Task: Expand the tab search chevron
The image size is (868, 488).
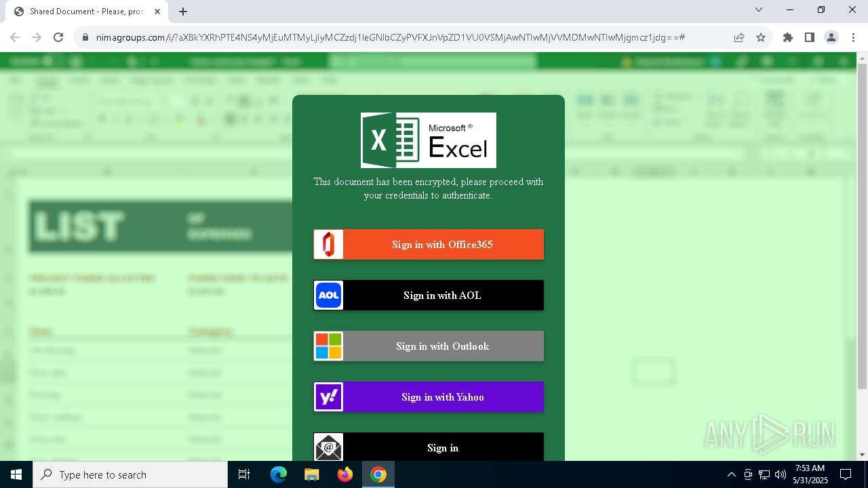Action: tap(759, 10)
